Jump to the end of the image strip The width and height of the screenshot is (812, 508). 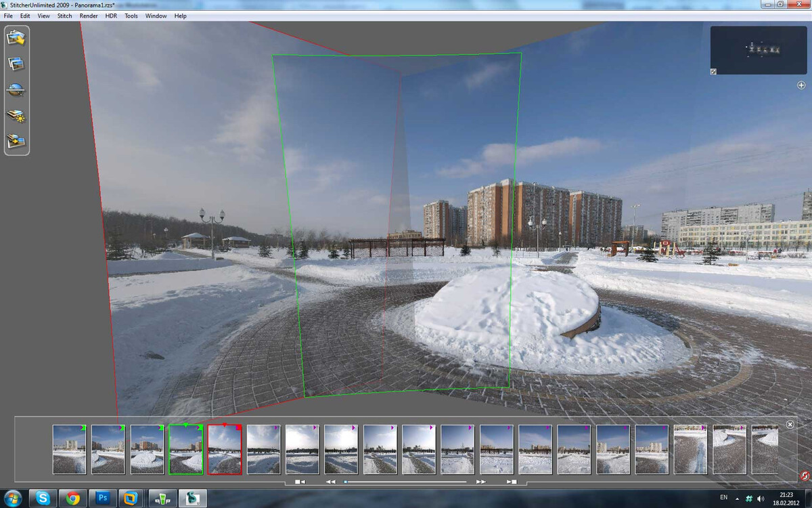point(512,482)
